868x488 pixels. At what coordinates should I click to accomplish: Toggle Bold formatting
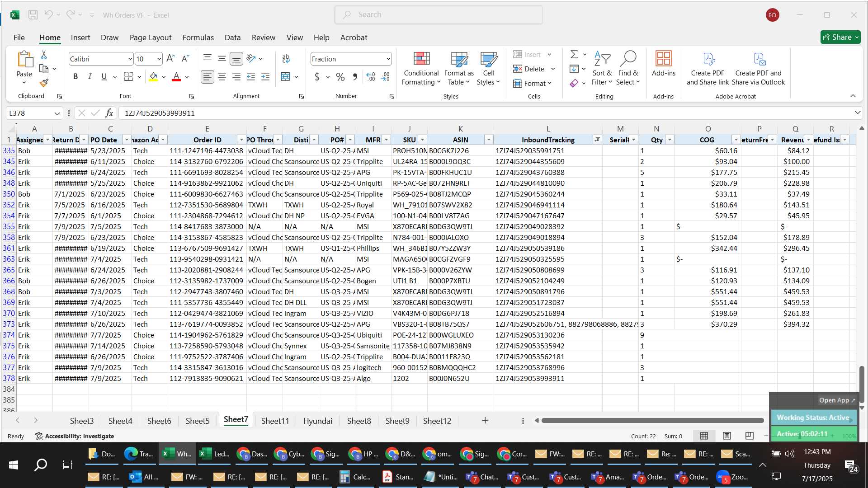coord(75,77)
